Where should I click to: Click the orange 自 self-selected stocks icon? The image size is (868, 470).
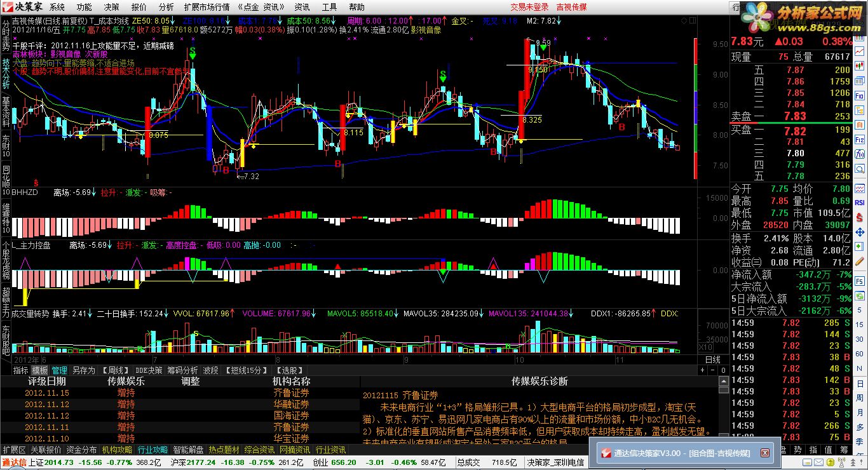click(x=860, y=125)
